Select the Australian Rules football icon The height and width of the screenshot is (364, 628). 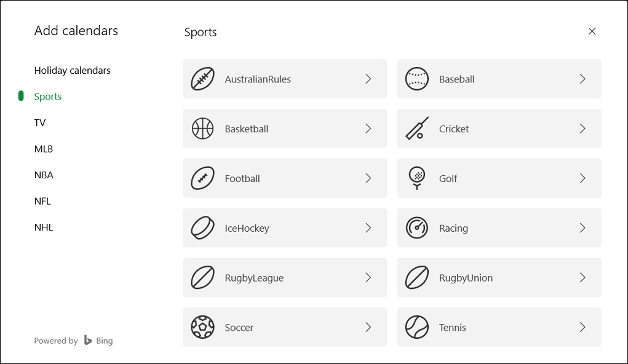(202, 79)
